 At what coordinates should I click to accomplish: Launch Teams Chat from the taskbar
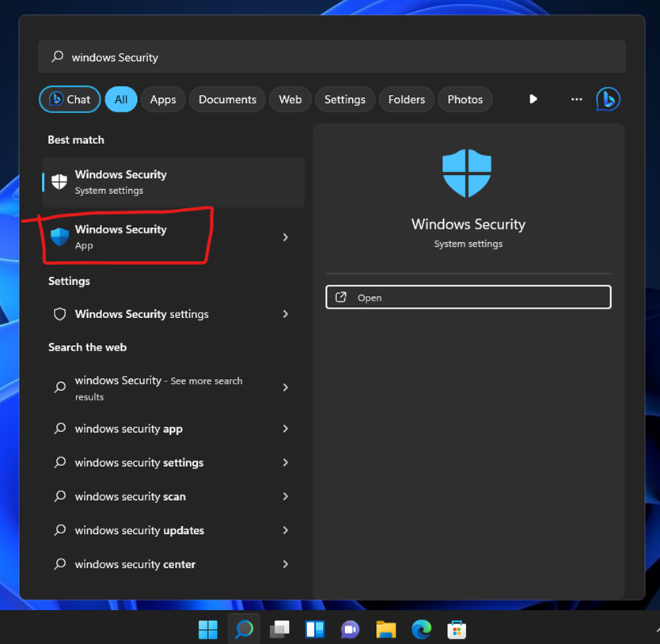pyautogui.click(x=351, y=630)
